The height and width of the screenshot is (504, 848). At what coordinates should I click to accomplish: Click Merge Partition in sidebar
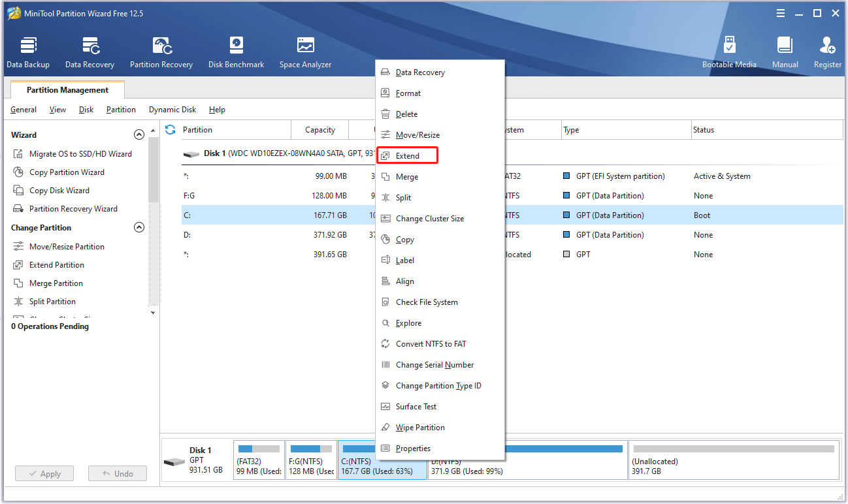[48, 283]
